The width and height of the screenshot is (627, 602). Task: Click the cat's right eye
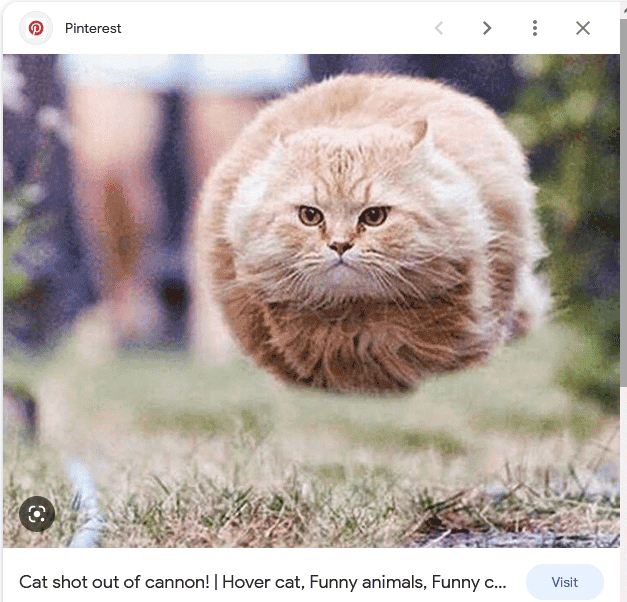pos(310,214)
